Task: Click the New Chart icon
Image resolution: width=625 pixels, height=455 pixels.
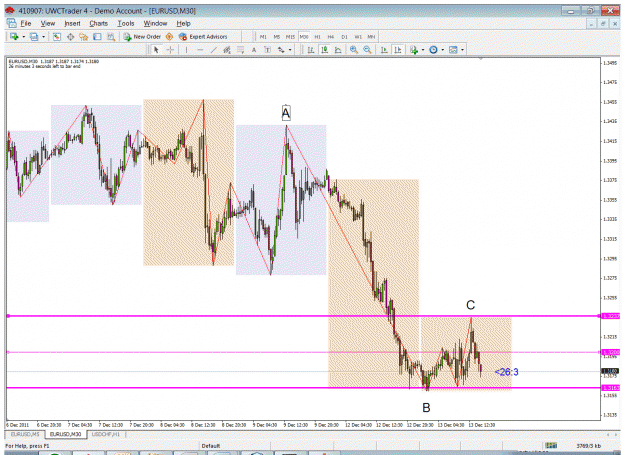Action: tap(14, 37)
